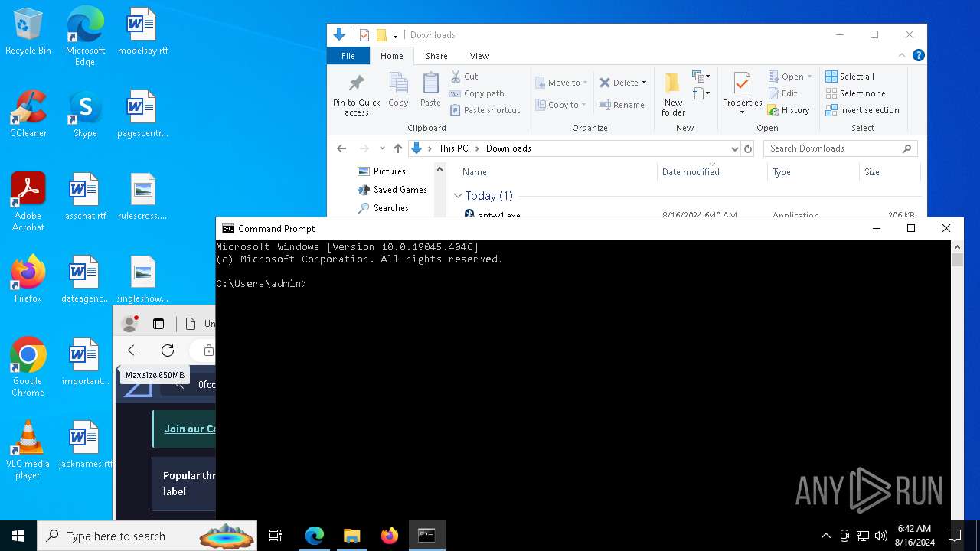Viewport: 980px width, 551px height.
Task: Open the File tab in Explorer
Action: (x=348, y=56)
